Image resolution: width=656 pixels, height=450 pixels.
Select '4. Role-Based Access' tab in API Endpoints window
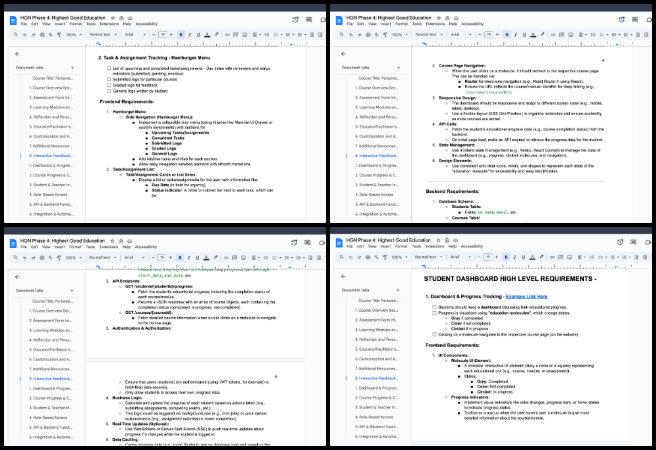pyautogui.click(x=48, y=417)
